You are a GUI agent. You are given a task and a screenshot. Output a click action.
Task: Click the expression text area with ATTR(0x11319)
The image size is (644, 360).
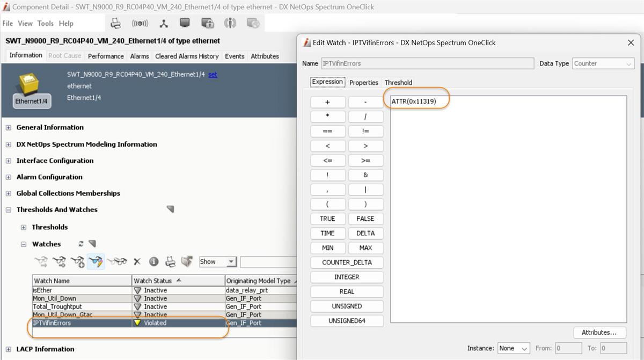(508, 209)
